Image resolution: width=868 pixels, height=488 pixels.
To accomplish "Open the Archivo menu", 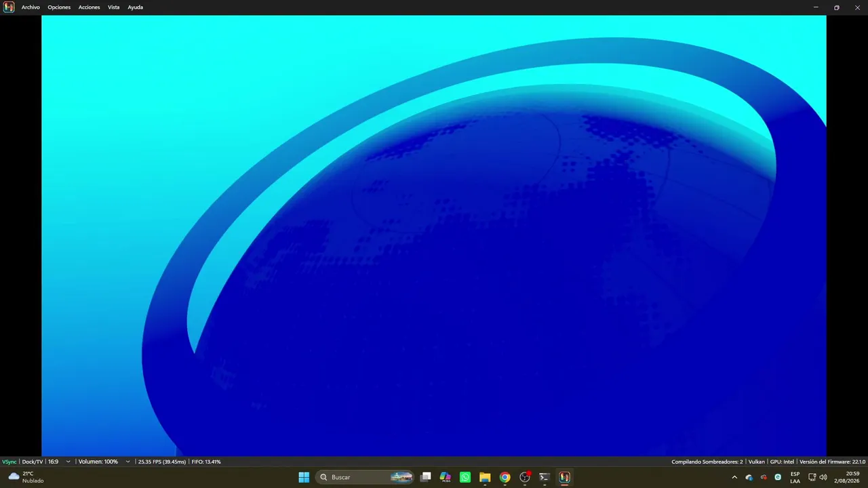I will pyautogui.click(x=31, y=7).
